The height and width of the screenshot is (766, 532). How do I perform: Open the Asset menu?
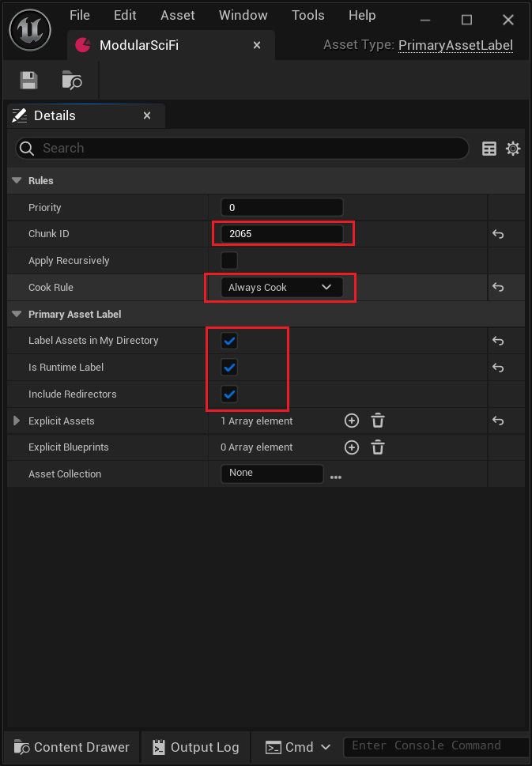[177, 16]
